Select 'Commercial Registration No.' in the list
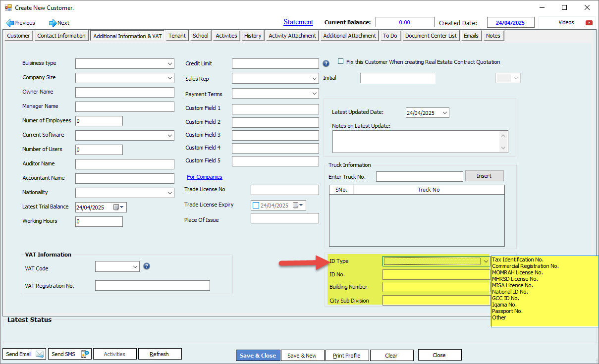 click(525, 266)
